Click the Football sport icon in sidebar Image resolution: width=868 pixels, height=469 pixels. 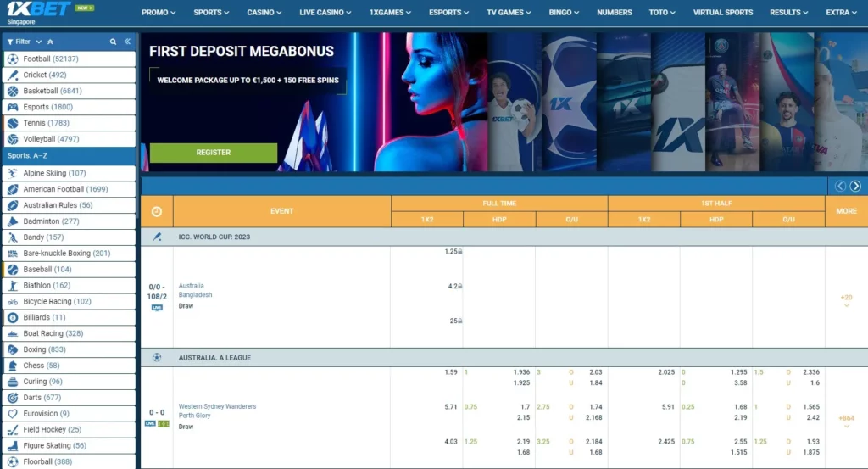click(x=13, y=59)
